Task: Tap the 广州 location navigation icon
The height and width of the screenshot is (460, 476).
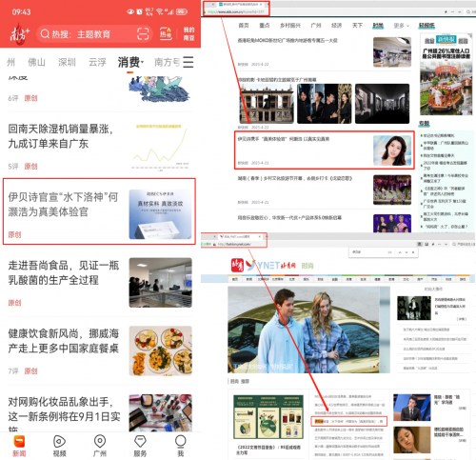Action: click(100, 446)
